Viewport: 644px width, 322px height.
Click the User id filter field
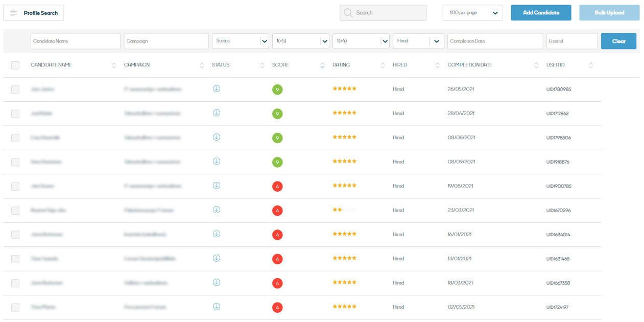click(x=571, y=41)
